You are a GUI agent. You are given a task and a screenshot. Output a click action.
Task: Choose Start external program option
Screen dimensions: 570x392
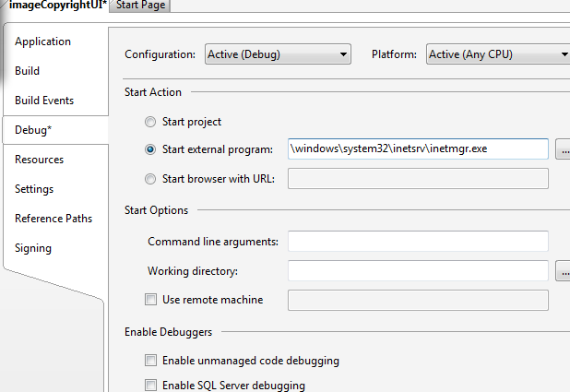coord(151,149)
